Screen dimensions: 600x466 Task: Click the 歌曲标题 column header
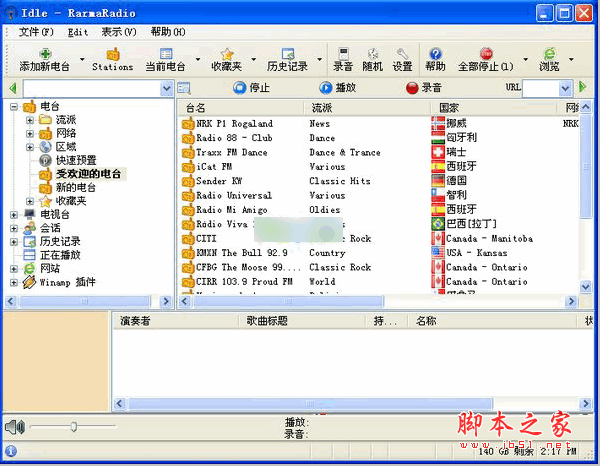(x=302, y=321)
